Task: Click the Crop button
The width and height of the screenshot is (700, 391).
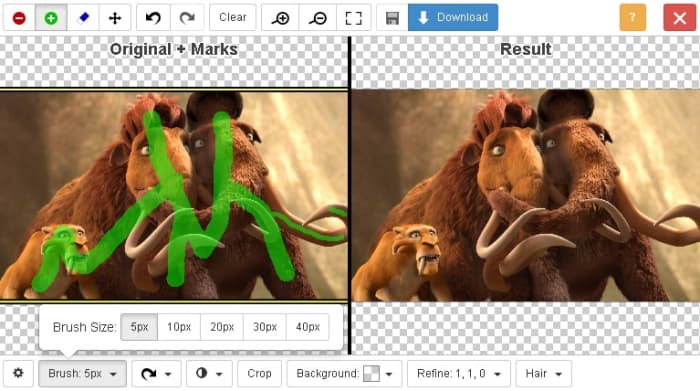Action: pos(259,374)
